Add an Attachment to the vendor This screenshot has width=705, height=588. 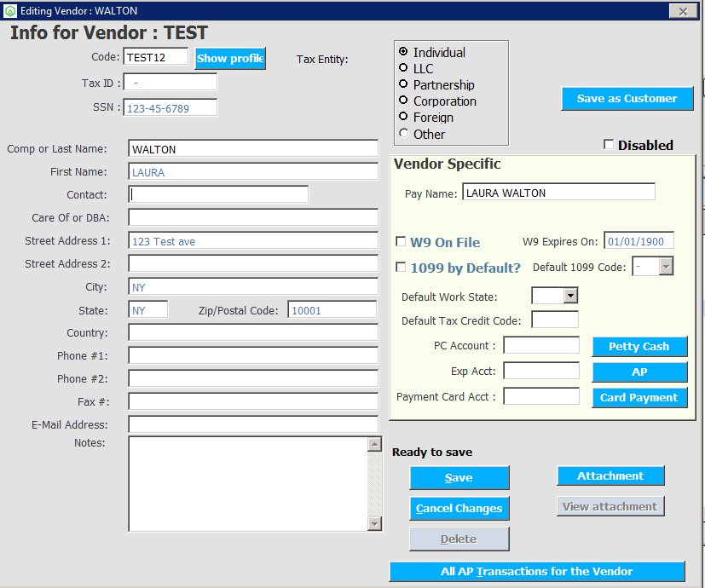pos(610,476)
